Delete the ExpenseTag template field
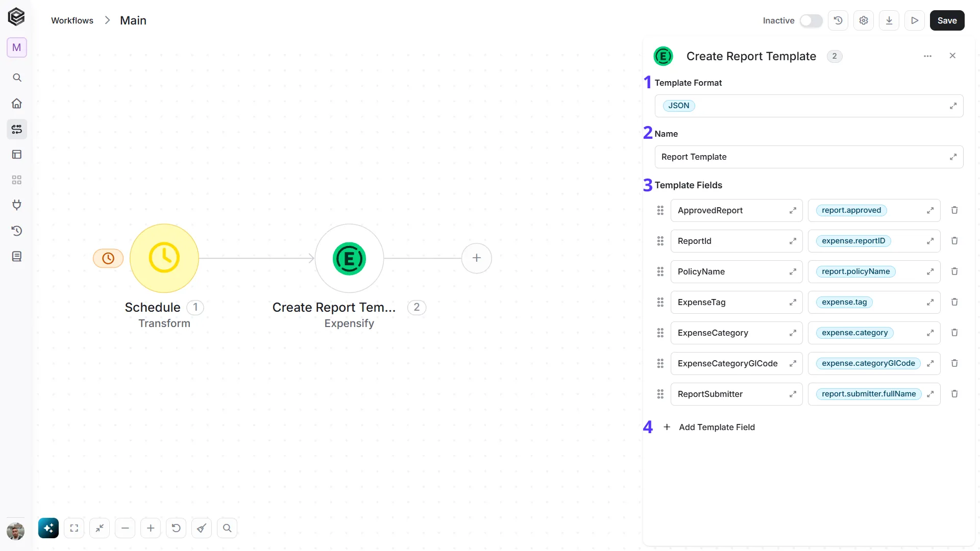Image resolution: width=980 pixels, height=551 pixels. pyautogui.click(x=954, y=302)
